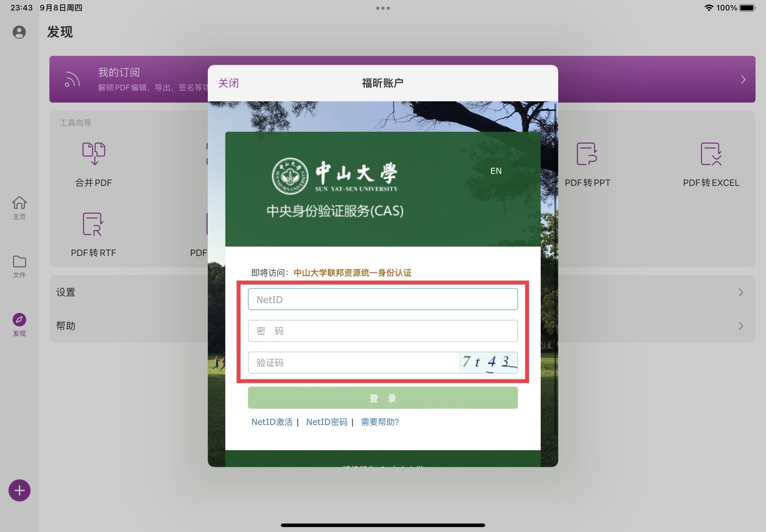Screen dimensions: 766x532
Task: Open the 设置 settings row
Action: (x=402, y=292)
